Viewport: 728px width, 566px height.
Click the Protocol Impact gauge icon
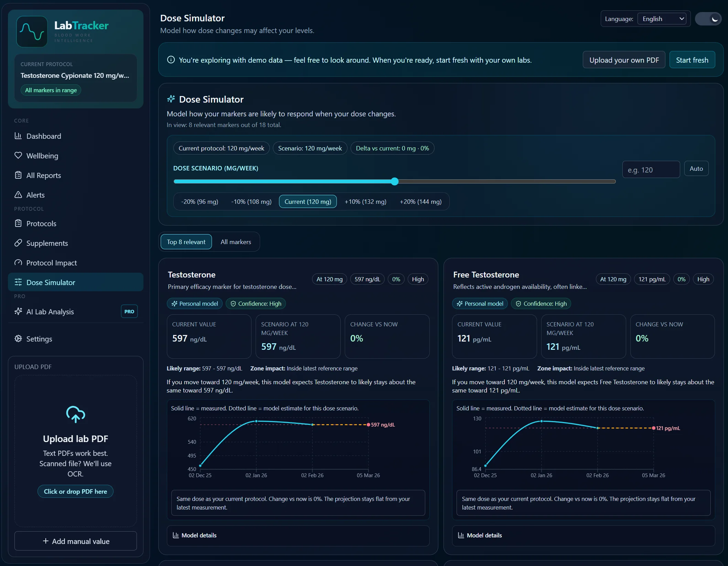[18, 263]
